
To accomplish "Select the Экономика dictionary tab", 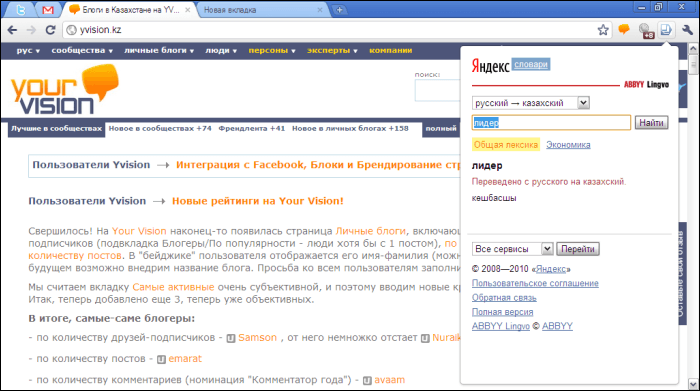I will (x=568, y=145).
